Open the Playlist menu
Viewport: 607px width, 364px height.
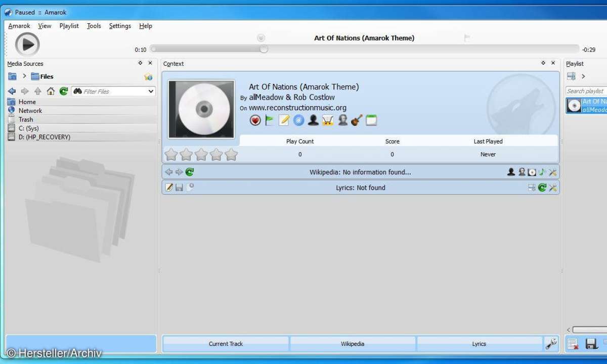pos(69,26)
